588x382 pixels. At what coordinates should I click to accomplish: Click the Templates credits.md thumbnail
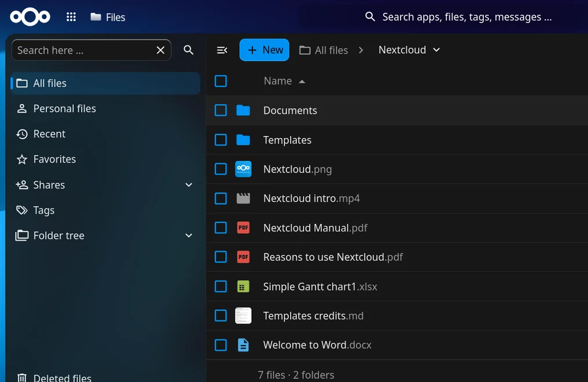click(244, 315)
